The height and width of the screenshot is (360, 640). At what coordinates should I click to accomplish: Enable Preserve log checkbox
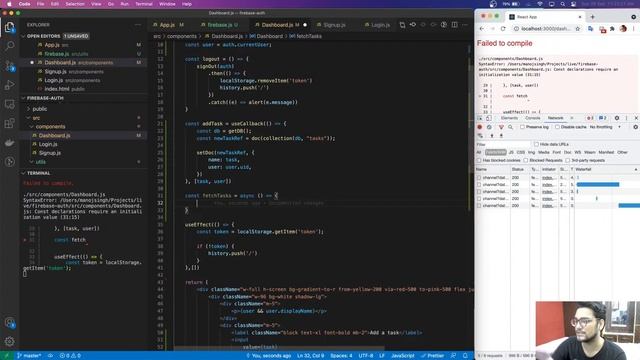pyautogui.click(x=522, y=127)
